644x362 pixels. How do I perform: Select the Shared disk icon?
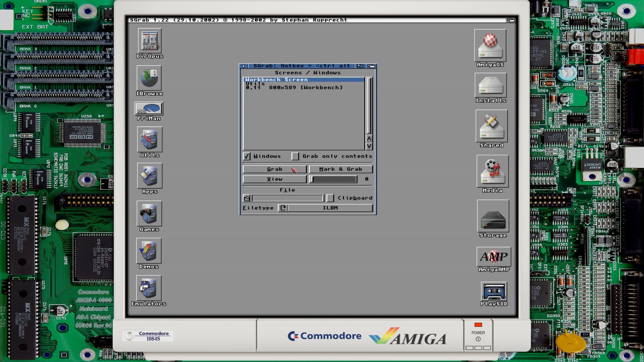pyautogui.click(x=491, y=126)
